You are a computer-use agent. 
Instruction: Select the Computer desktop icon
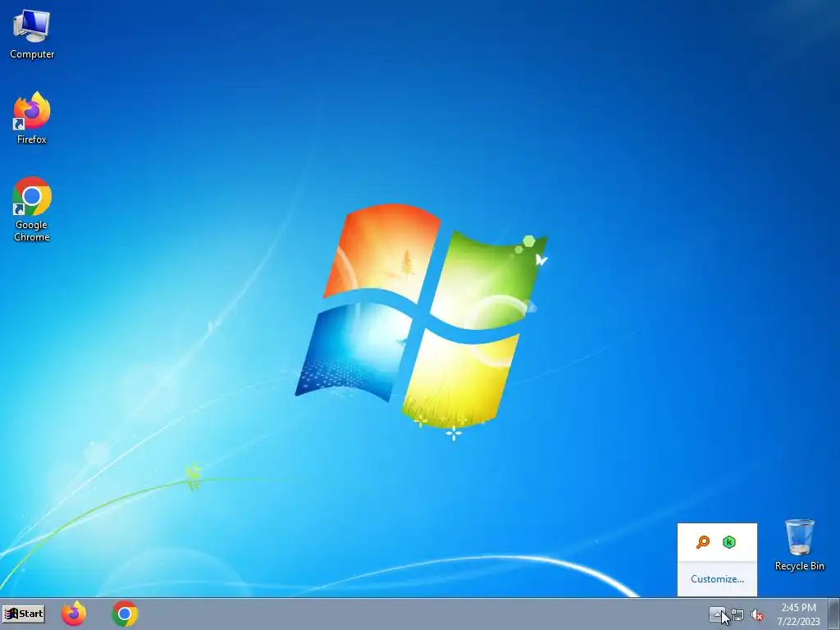tap(32, 34)
